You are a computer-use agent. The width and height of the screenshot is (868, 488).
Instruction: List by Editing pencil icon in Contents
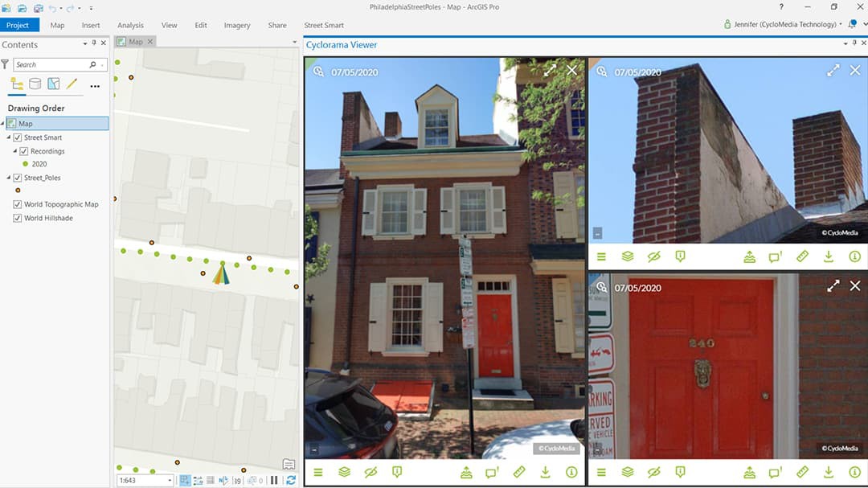(72, 84)
